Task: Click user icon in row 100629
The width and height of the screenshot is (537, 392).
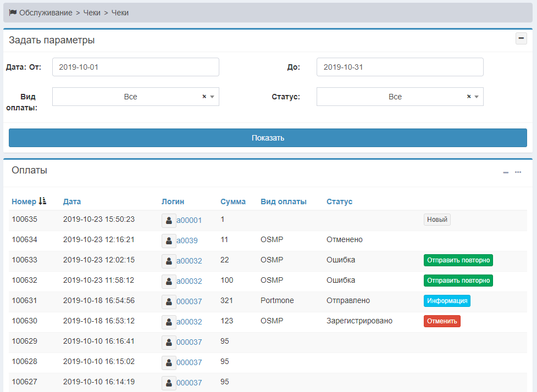Action: coord(169,342)
